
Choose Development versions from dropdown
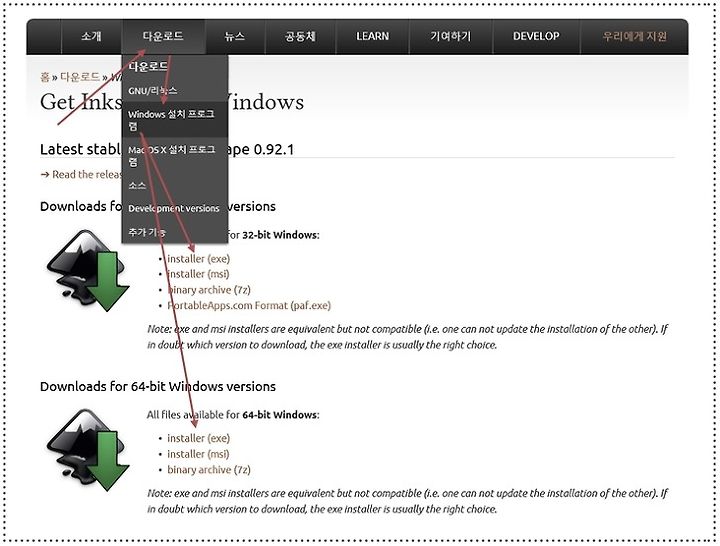tap(174, 208)
